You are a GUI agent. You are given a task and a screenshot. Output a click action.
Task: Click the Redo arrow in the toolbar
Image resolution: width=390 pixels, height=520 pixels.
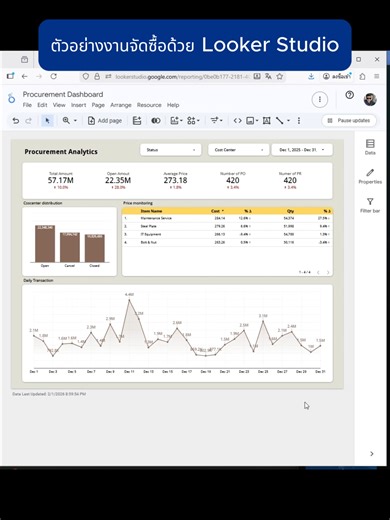[29, 121]
